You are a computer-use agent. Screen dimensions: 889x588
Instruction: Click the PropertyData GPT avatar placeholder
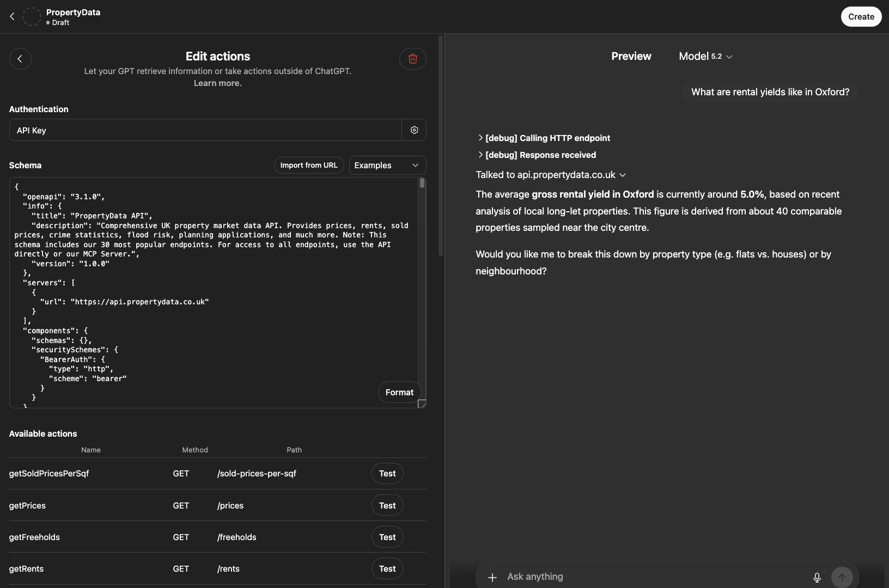click(32, 17)
